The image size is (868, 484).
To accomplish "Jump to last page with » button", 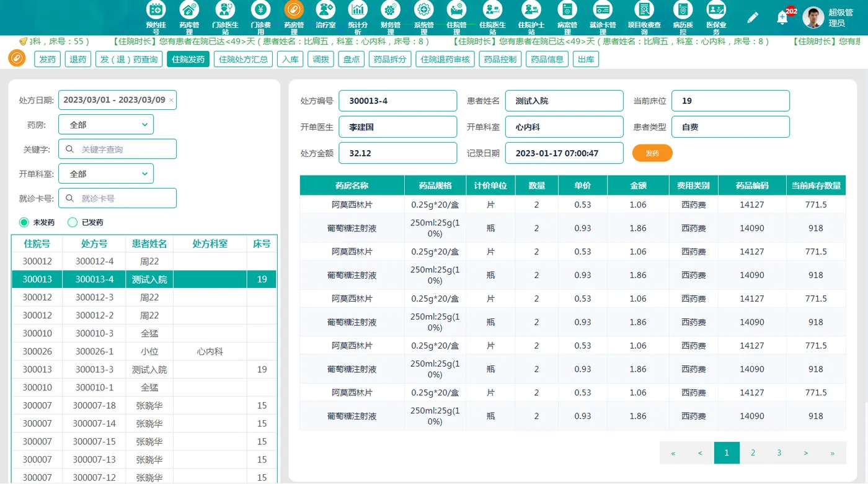I will coord(833,453).
